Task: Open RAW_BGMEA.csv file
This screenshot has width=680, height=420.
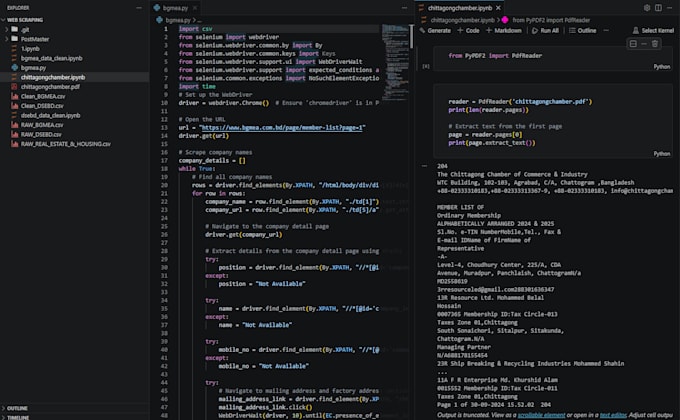Action: [x=42, y=125]
